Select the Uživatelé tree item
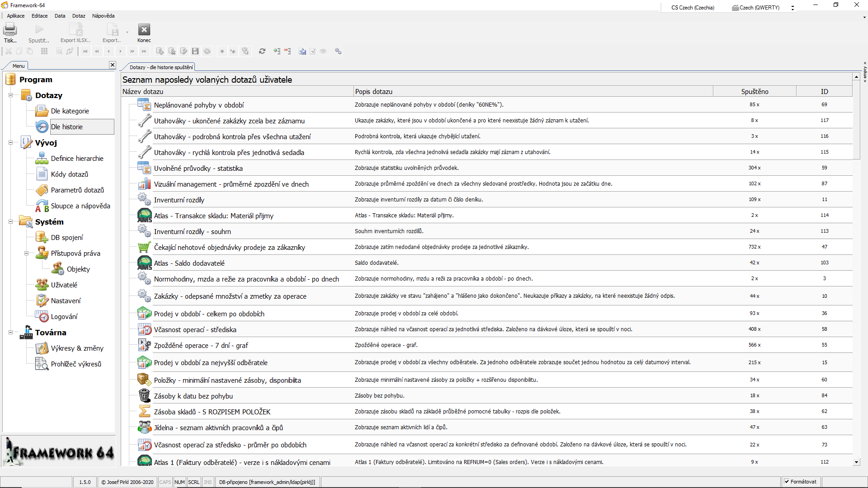Image resolution: width=868 pixels, height=488 pixels. [64, 285]
